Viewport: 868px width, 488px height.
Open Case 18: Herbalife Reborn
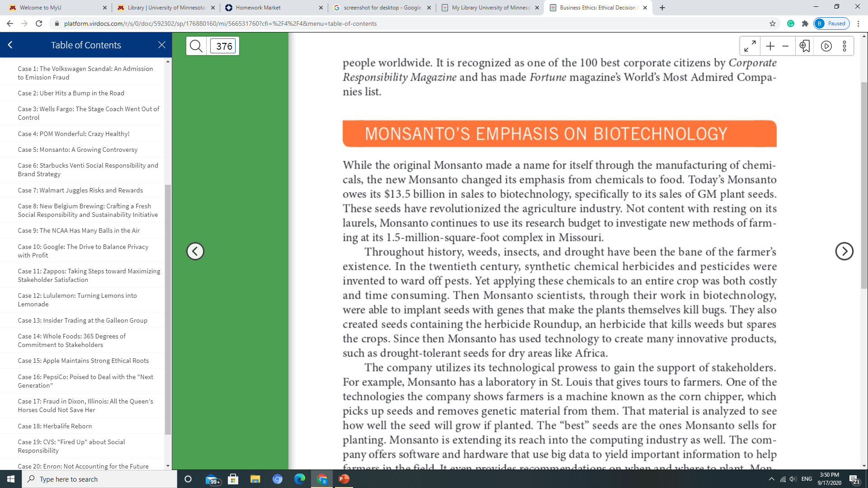[x=55, y=426]
